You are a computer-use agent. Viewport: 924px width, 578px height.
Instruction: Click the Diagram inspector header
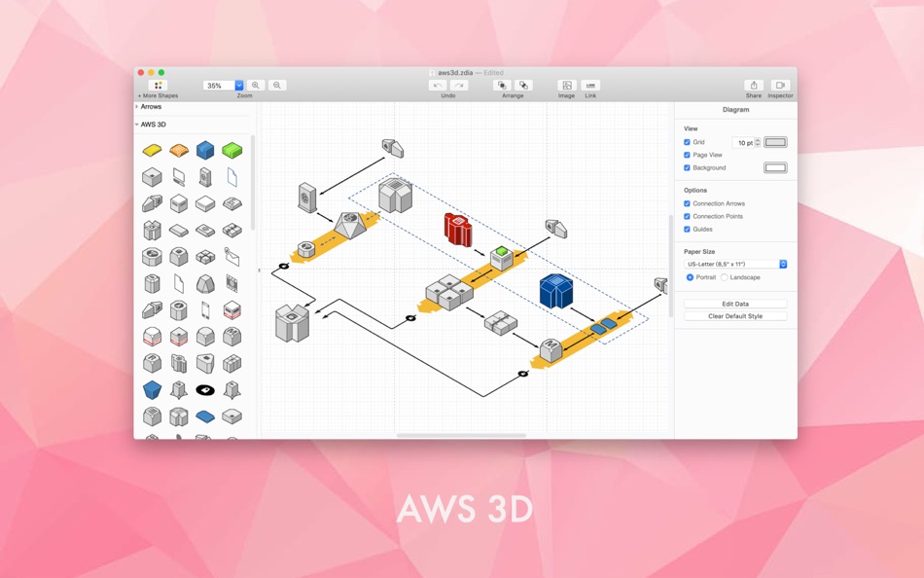(735, 110)
